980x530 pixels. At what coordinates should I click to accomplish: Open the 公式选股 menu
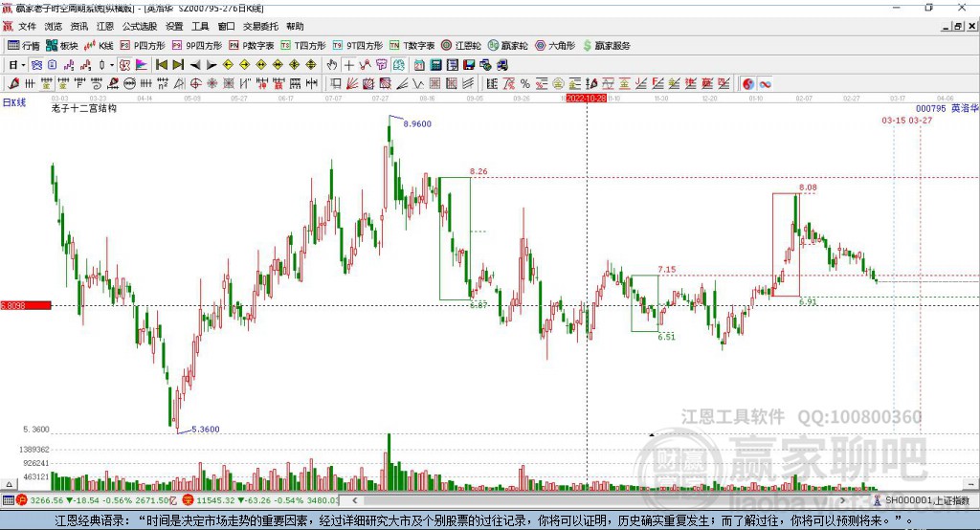tap(139, 27)
